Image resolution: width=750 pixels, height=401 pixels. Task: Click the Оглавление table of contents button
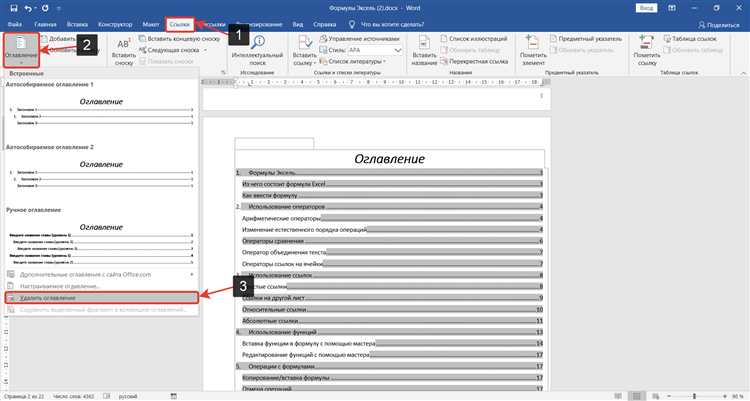pyautogui.click(x=21, y=50)
